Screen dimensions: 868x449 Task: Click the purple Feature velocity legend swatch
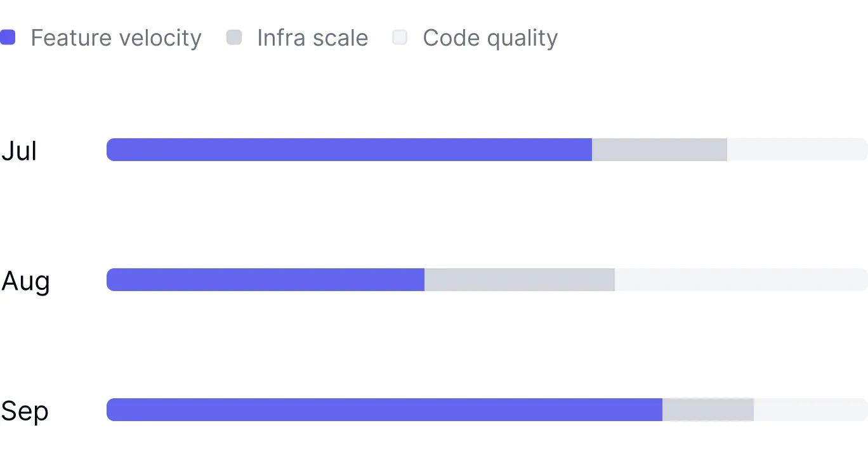coord(8,37)
